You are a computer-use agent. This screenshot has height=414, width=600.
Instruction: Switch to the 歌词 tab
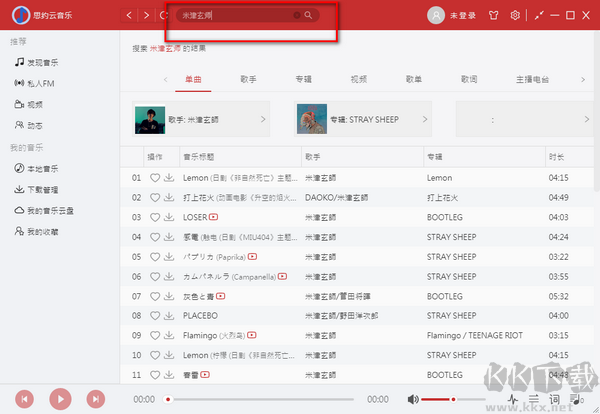pyautogui.click(x=468, y=79)
